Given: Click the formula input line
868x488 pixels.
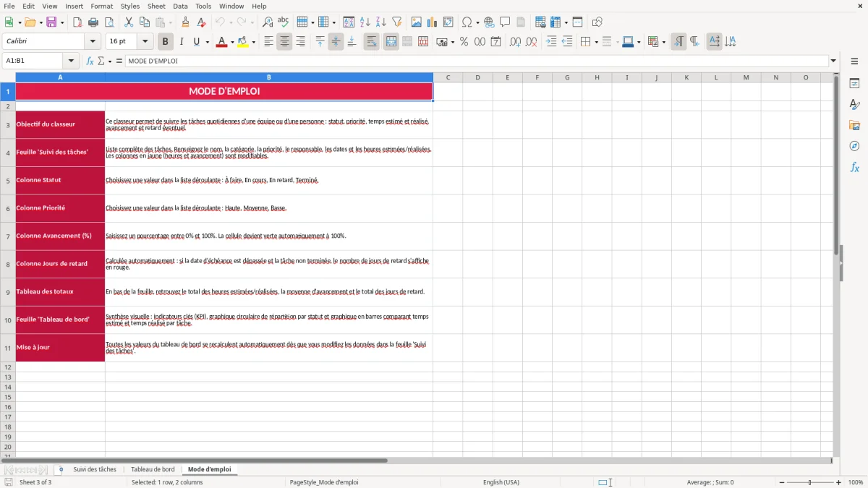Looking at the screenshot, I should (x=476, y=61).
